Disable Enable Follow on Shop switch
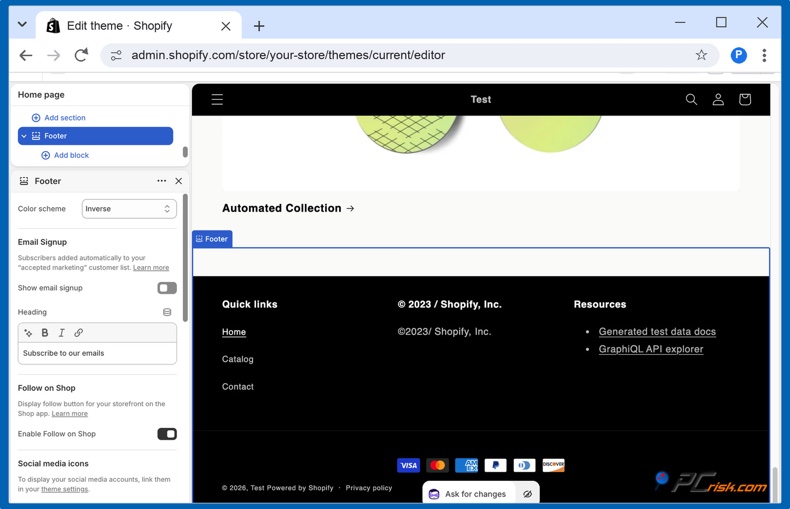The width and height of the screenshot is (790, 509). 167,434
